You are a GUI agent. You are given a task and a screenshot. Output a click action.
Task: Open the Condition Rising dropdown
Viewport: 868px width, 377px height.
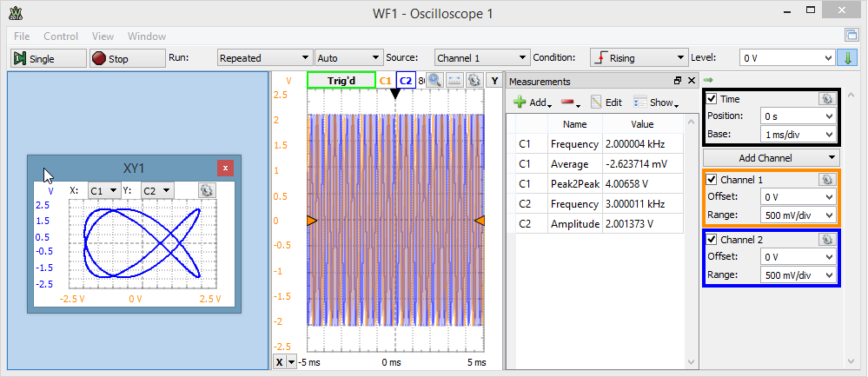point(639,58)
